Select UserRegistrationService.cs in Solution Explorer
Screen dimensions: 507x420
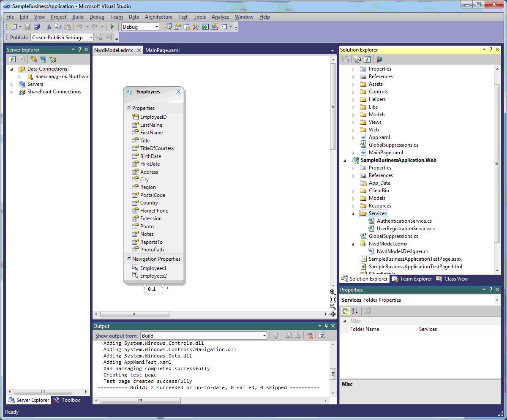coord(406,229)
